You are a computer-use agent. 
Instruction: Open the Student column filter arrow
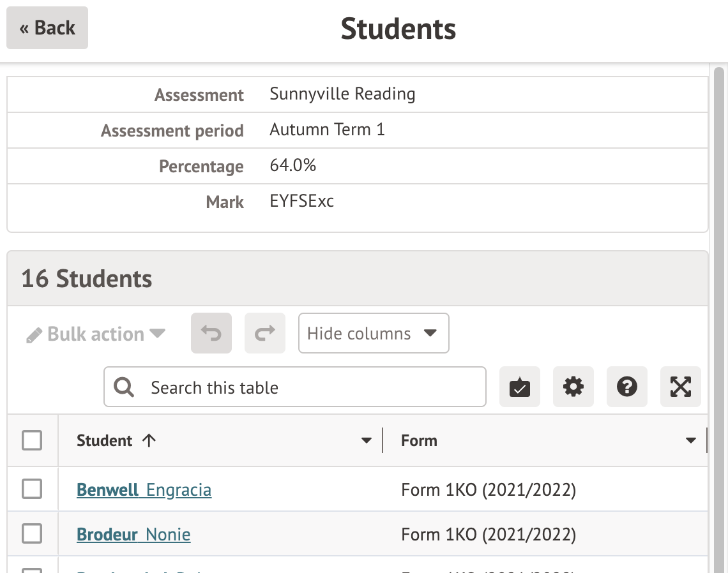tap(367, 440)
